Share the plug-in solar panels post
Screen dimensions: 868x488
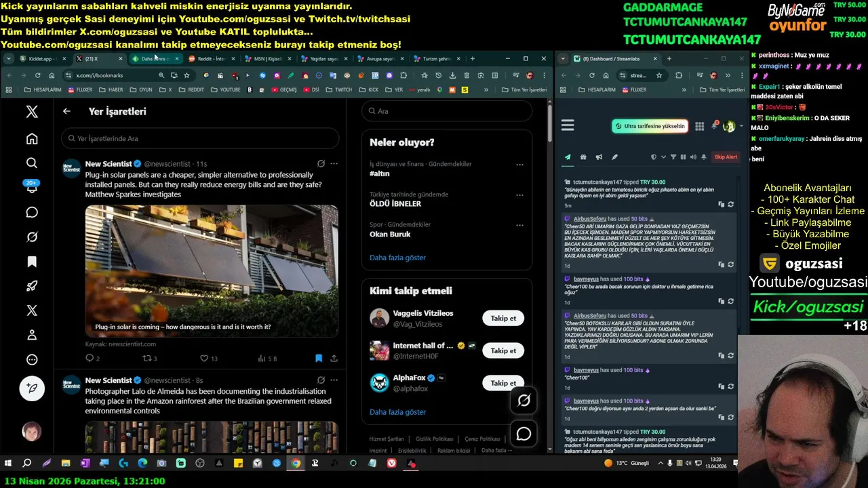[334, 359]
